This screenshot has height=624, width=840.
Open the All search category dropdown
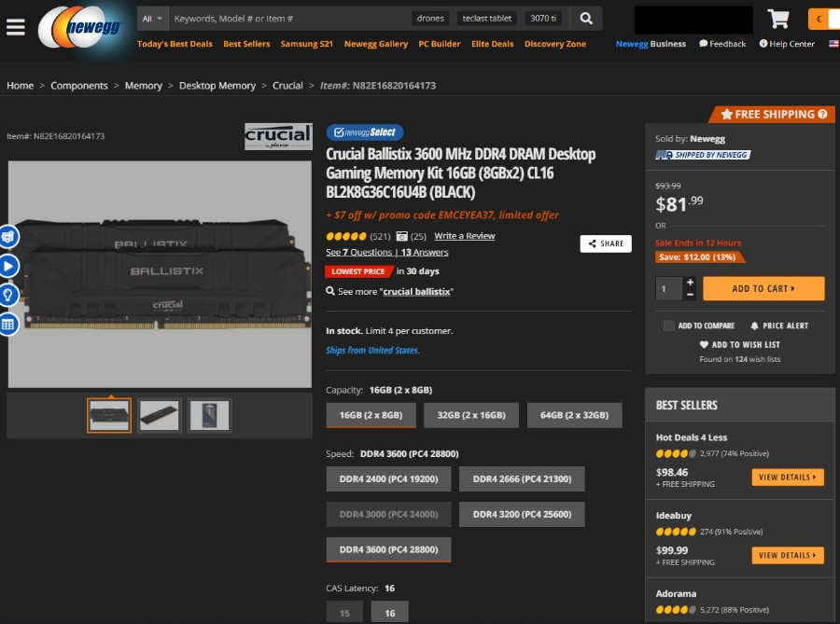tap(153, 19)
